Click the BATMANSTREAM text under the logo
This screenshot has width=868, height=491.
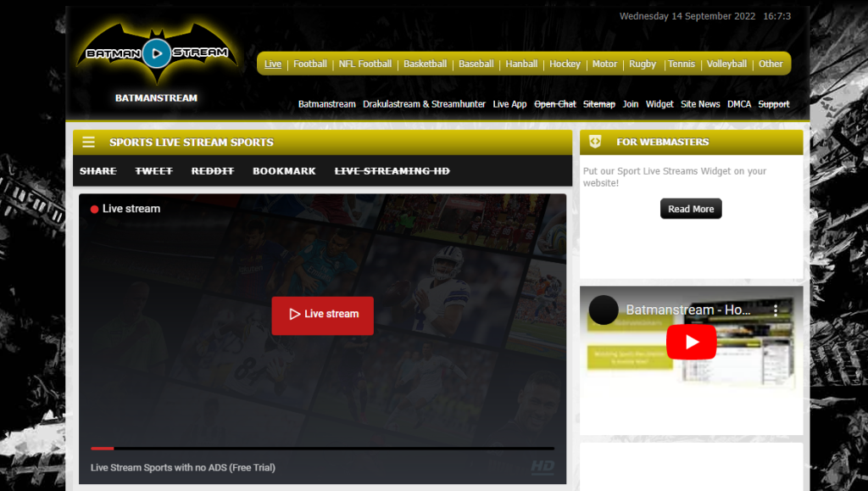click(x=156, y=98)
